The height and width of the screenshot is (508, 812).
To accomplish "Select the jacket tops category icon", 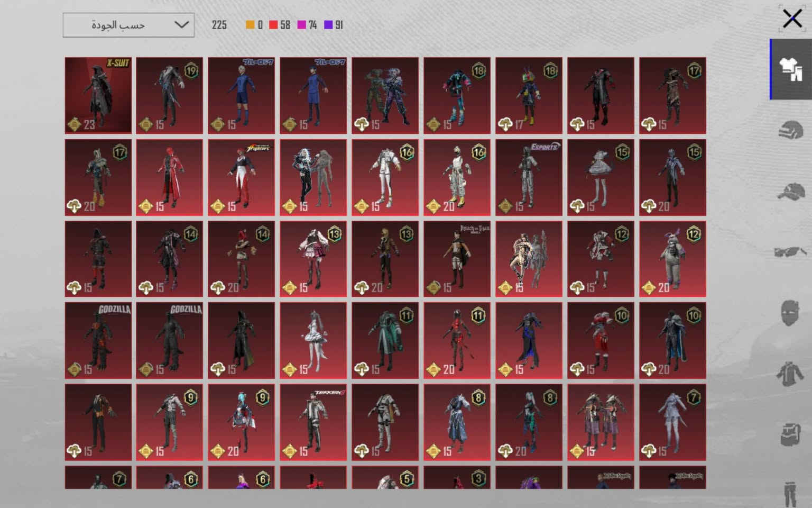I will coord(791,374).
